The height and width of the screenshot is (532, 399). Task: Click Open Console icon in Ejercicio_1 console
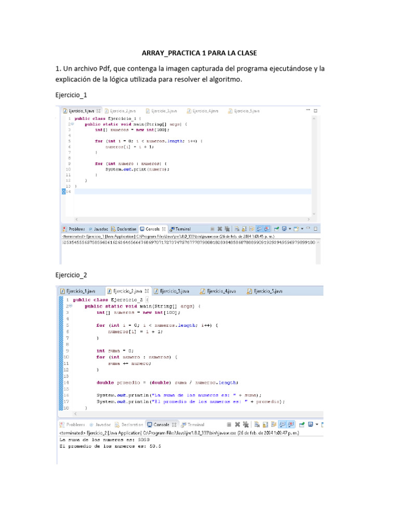(296, 229)
